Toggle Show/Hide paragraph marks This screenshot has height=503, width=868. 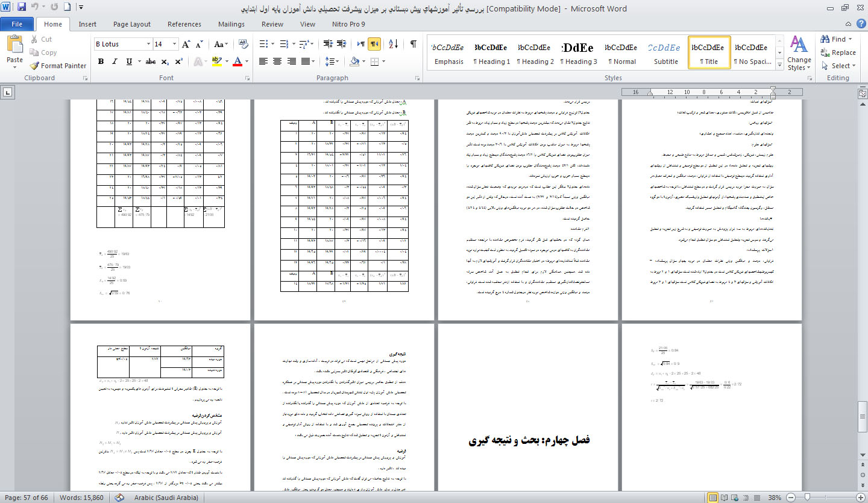(413, 44)
